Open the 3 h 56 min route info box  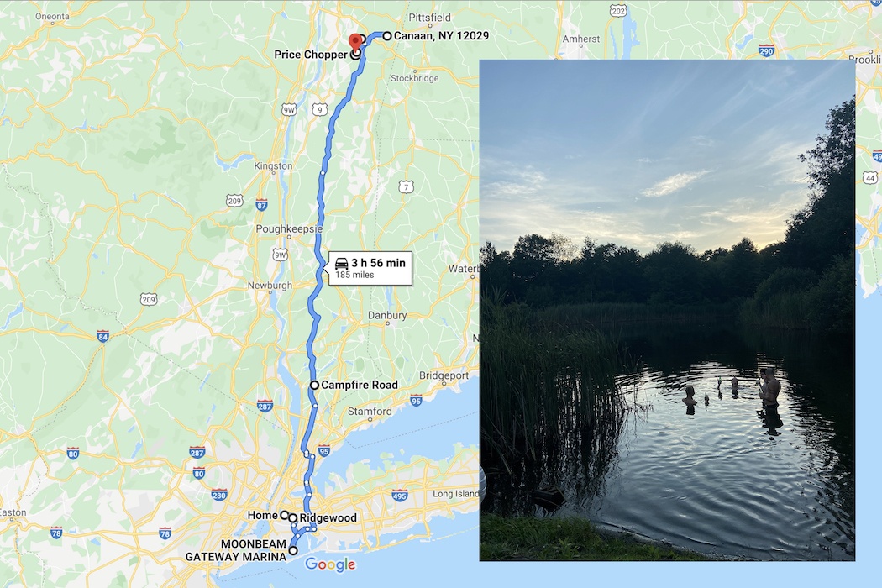point(370,269)
